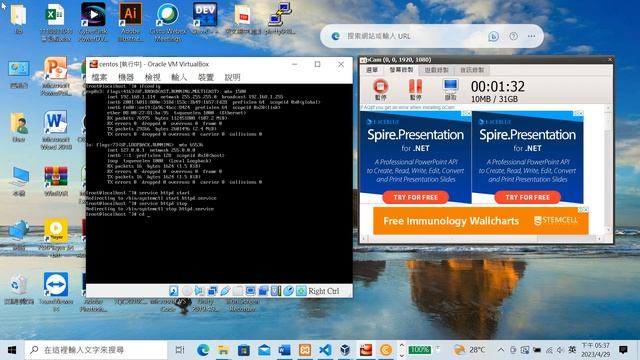
Task: Open PotPlayer desktop shortcut
Action: coord(56,238)
